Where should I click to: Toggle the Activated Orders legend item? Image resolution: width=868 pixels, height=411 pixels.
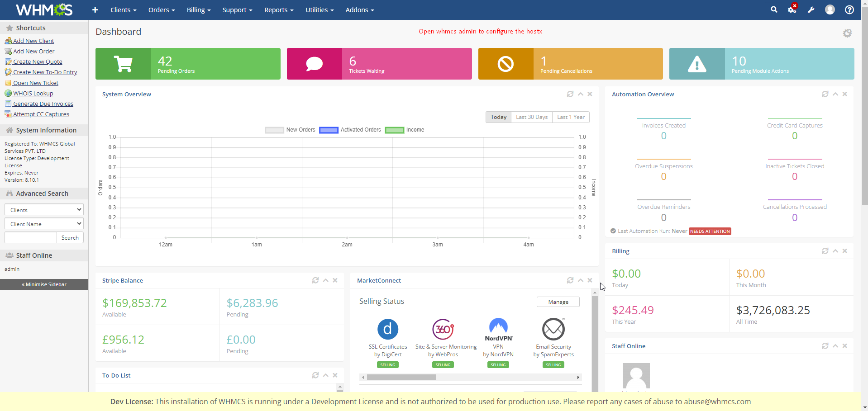351,130
